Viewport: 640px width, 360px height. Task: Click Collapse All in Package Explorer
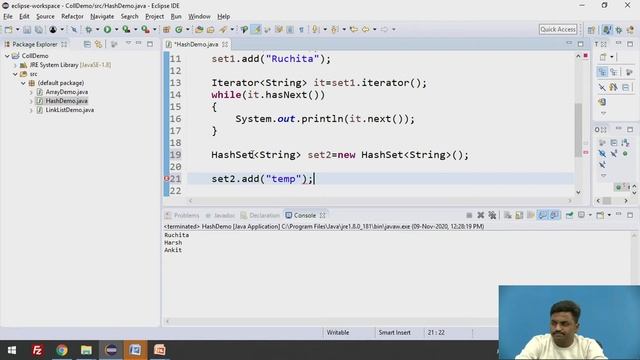(x=87, y=44)
